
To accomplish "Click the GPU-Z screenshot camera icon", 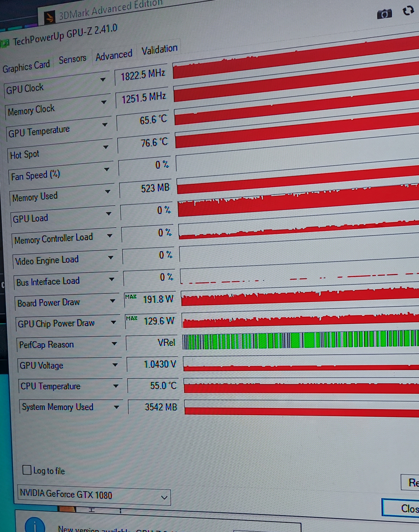I will 384,14.
